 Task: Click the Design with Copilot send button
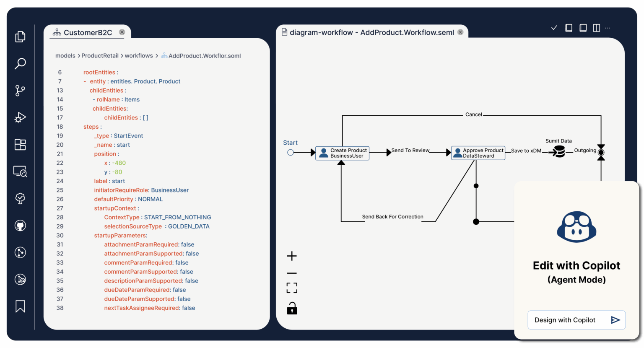coord(615,320)
